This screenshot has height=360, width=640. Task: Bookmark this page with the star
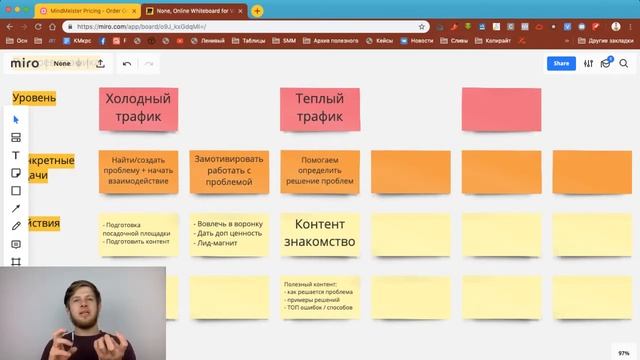pos(422,27)
